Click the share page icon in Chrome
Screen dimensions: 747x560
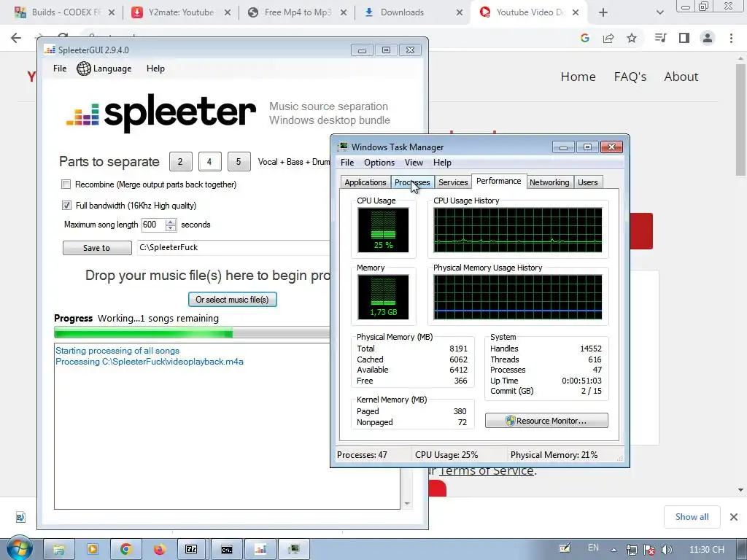point(608,38)
